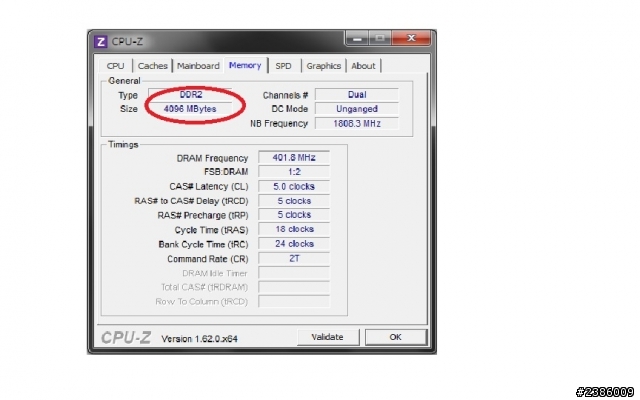Open the Caches tab
Viewport: 640px width, 400px height.
point(152,66)
